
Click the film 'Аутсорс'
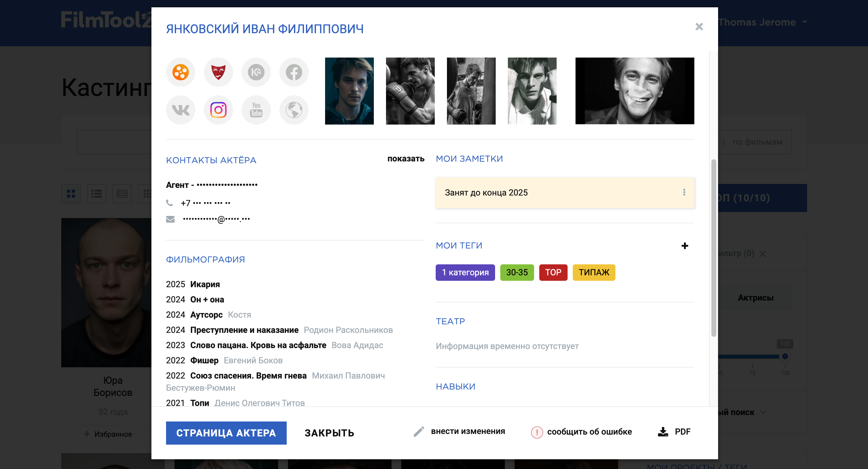pyautogui.click(x=207, y=315)
